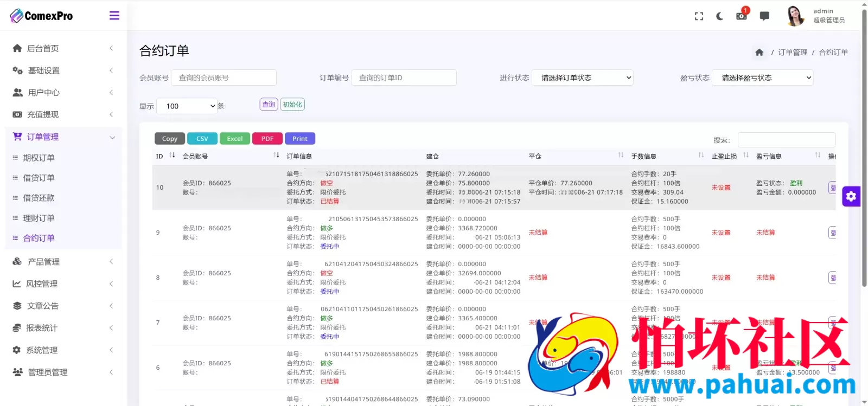Open the 显示 100 rows dropdown
Image resolution: width=868 pixels, height=406 pixels.
[187, 106]
